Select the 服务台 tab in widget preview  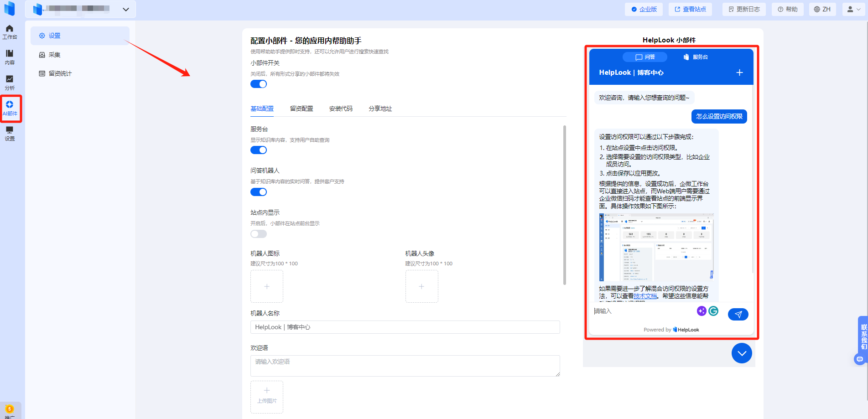click(x=696, y=57)
